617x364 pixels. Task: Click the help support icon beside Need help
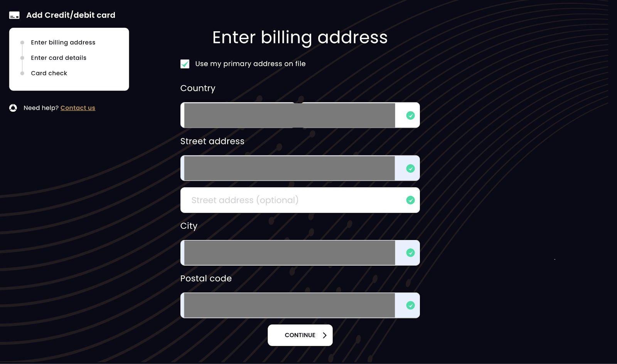coord(13,108)
